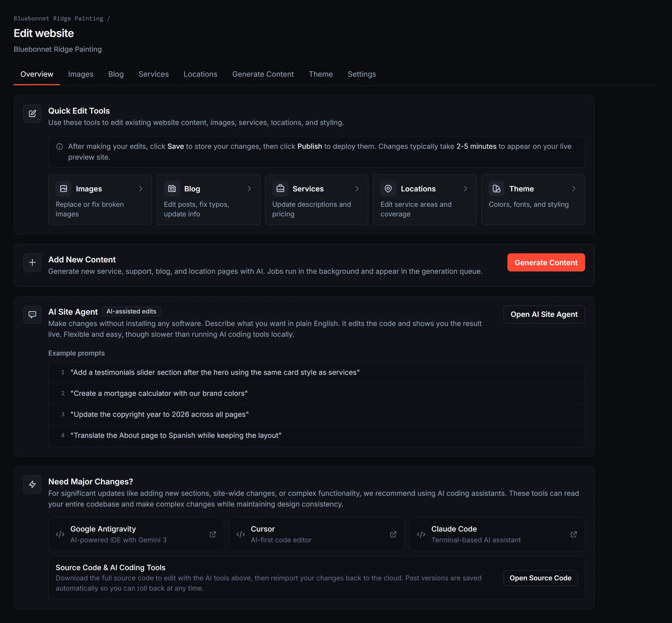
Task: Click the Theme card swatch icon
Action: (497, 189)
